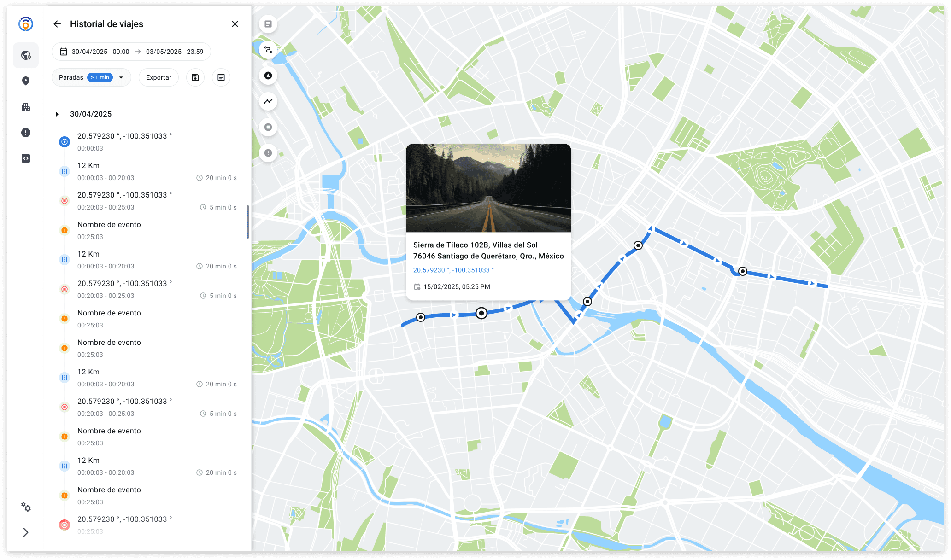Expand the sidebar with bottom chevron
951x560 pixels.
point(26,532)
